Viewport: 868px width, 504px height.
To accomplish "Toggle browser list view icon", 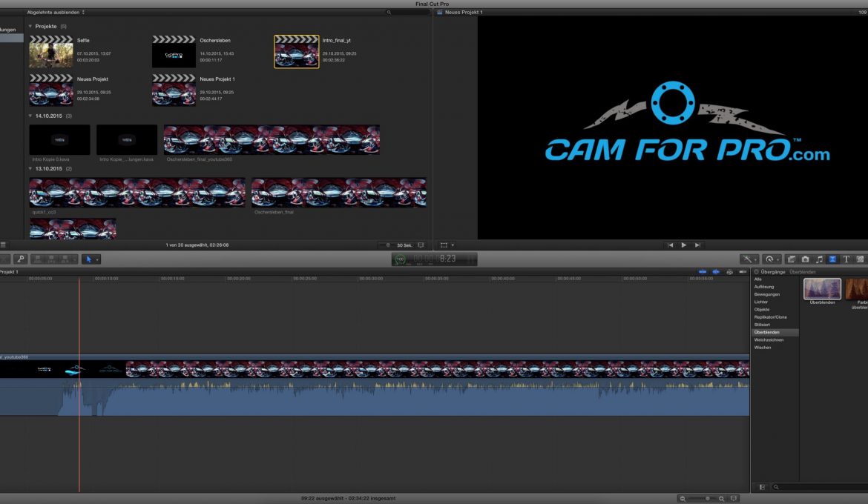I will point(3,245).
